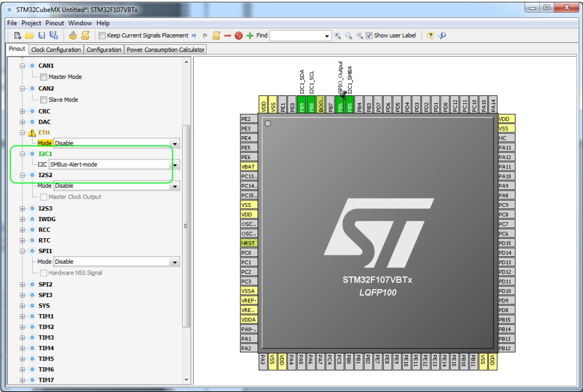Screen dimensions: 583x392
Task: Click the middle magnifier icon after the Find box
Action: [348, 36]
